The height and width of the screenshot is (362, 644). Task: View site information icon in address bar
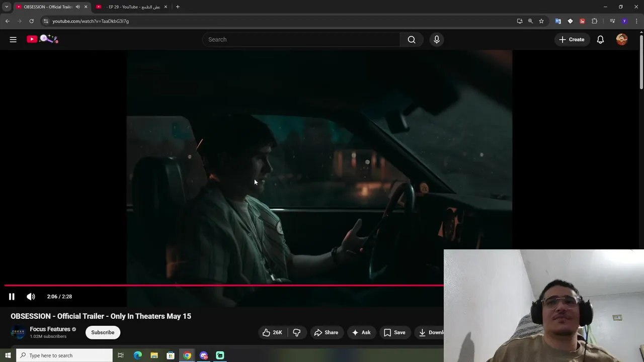46,21
